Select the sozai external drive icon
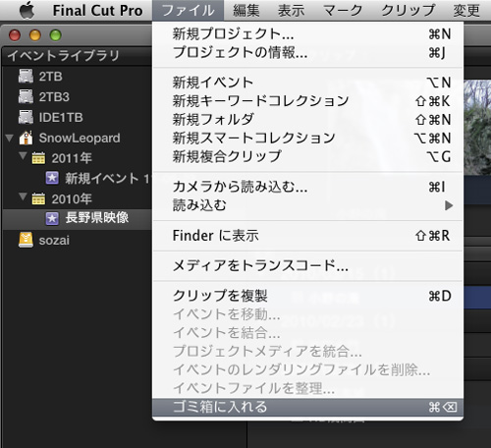491x448 pixels. click(26, 240)
